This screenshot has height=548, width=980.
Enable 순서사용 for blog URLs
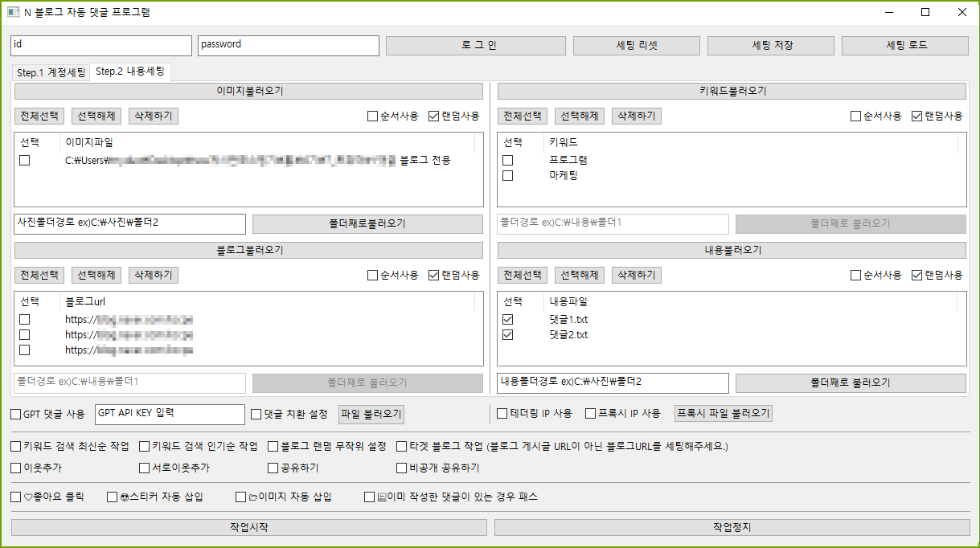pyautogui.click(x=372, y=275)
